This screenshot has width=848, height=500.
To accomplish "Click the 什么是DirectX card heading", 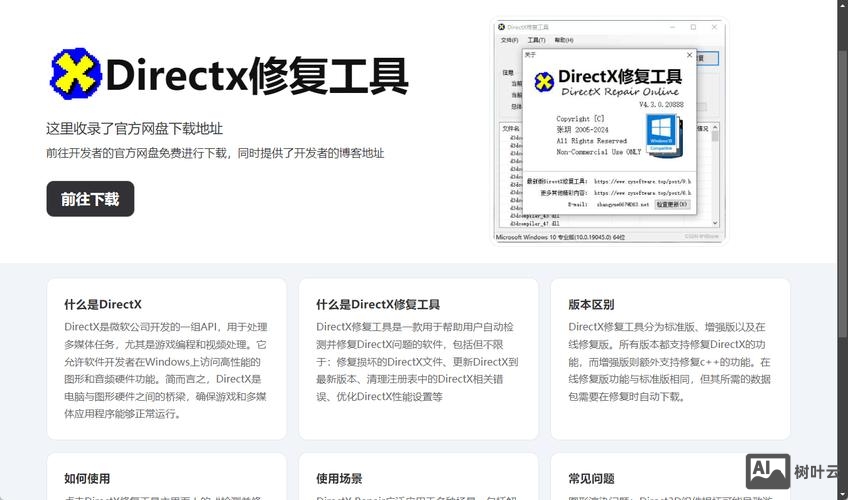I will point(103,304).
